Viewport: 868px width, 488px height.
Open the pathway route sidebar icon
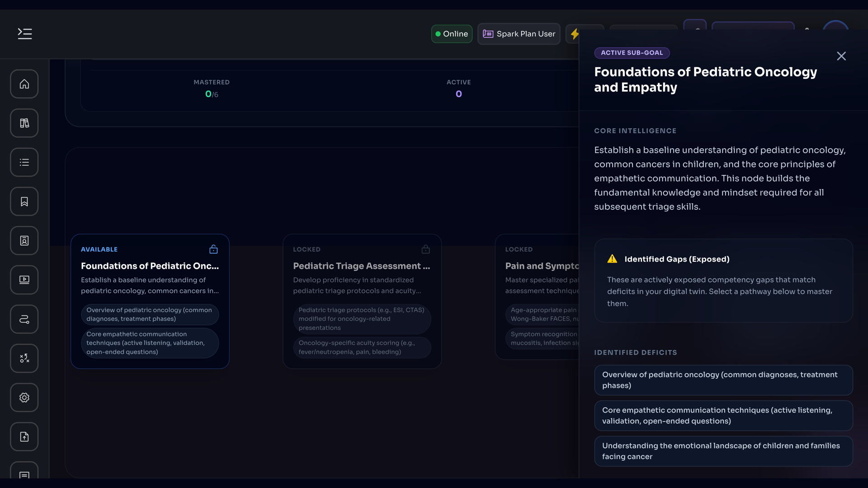pyautogui.click(x=24, y=319)
